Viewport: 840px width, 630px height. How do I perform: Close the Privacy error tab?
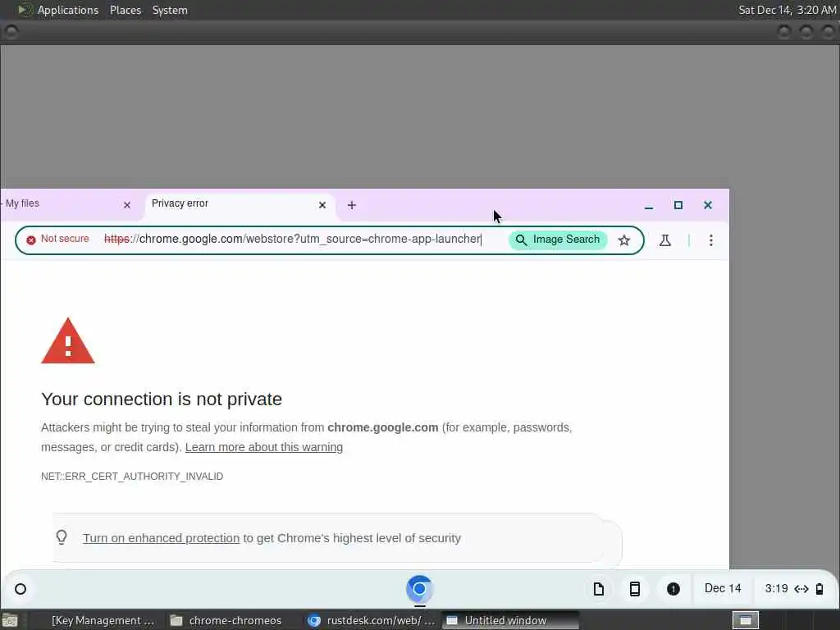pyautogui.click(x=322, y=204)
